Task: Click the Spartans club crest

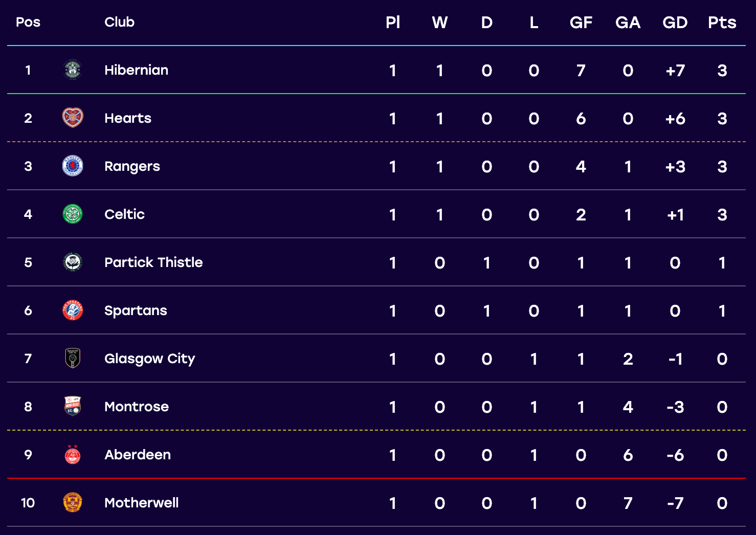Action: pos(73,310)
